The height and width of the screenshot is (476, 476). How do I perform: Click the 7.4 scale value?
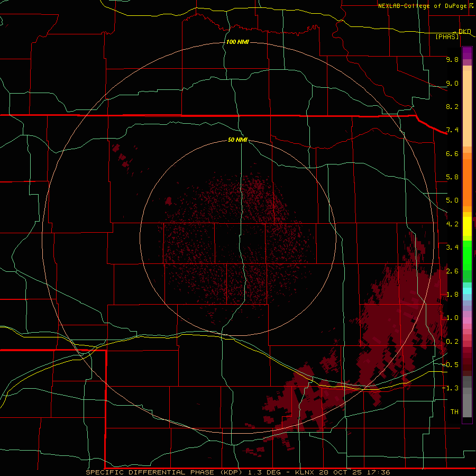click(452, 130)
